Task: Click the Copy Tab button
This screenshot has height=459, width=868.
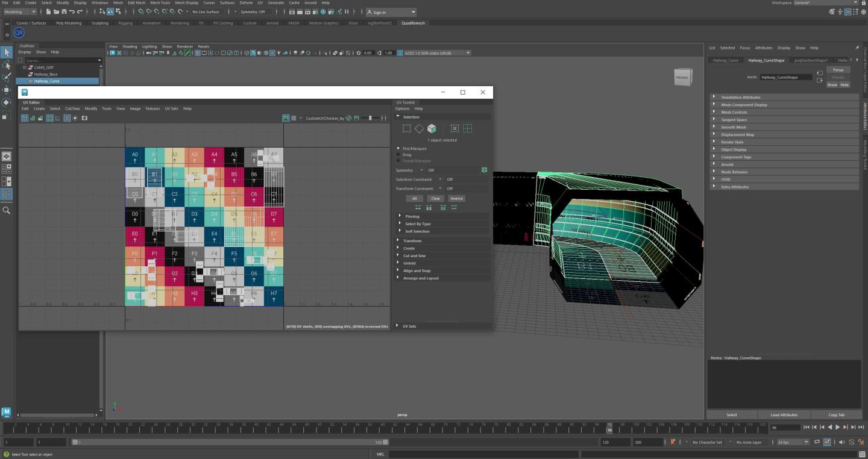Action: pos(836,414)
